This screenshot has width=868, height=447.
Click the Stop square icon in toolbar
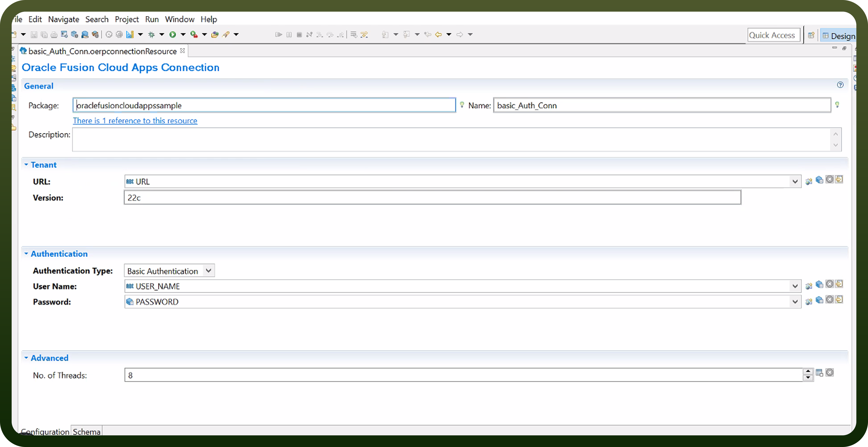299,34
